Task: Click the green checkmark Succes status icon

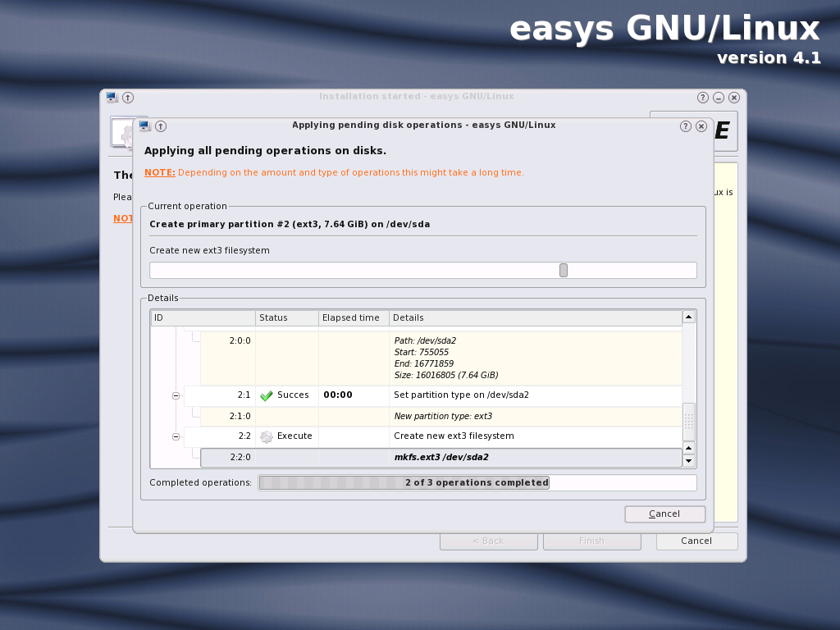Action: 267,396
